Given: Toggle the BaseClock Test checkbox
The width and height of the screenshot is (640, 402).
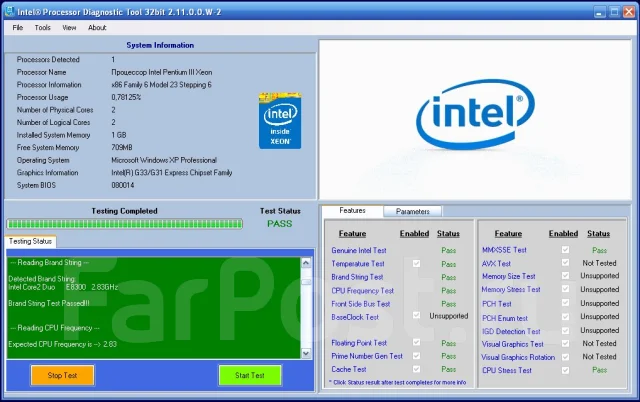Looking at the screenshot, I should (x=416, y=315).
